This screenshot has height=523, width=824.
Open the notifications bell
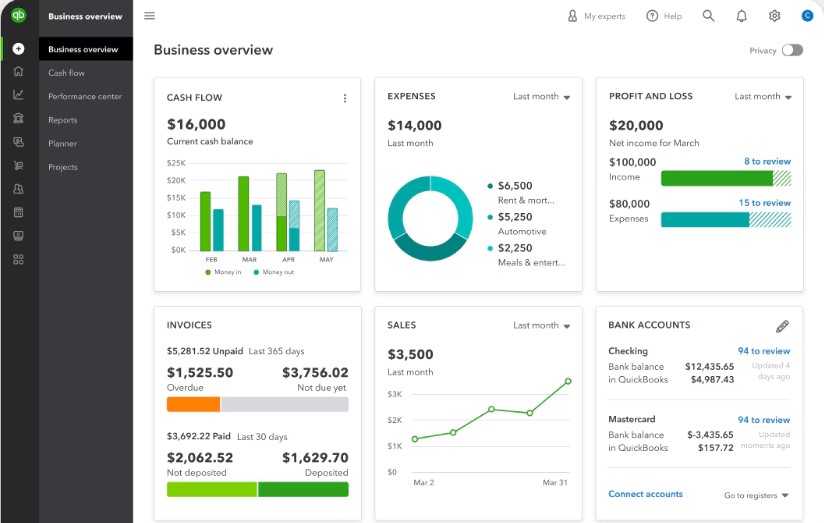(741, 16)
